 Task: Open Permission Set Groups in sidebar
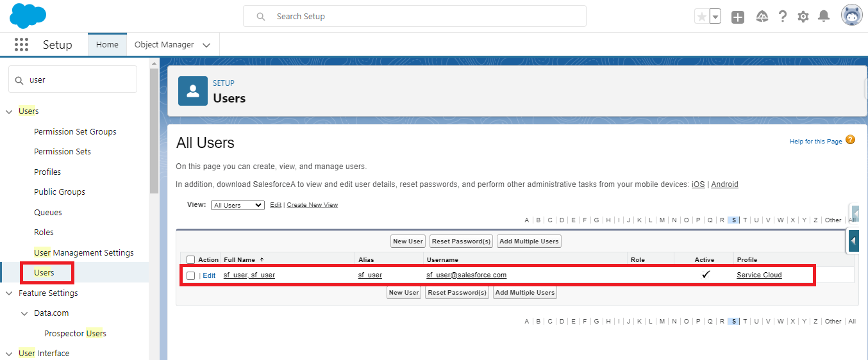(75, 131)
